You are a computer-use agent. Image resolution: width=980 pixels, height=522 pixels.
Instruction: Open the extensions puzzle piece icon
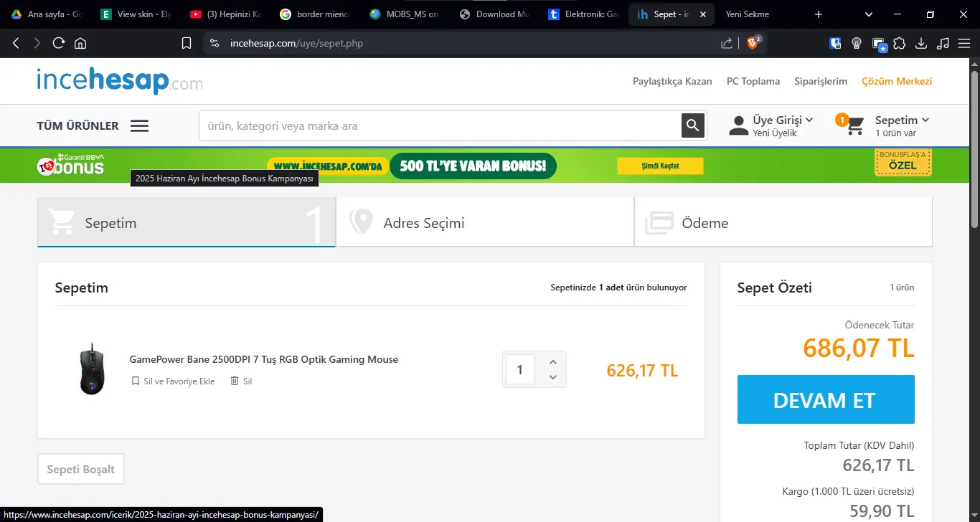pyautogui.click(x=900, y=43)
